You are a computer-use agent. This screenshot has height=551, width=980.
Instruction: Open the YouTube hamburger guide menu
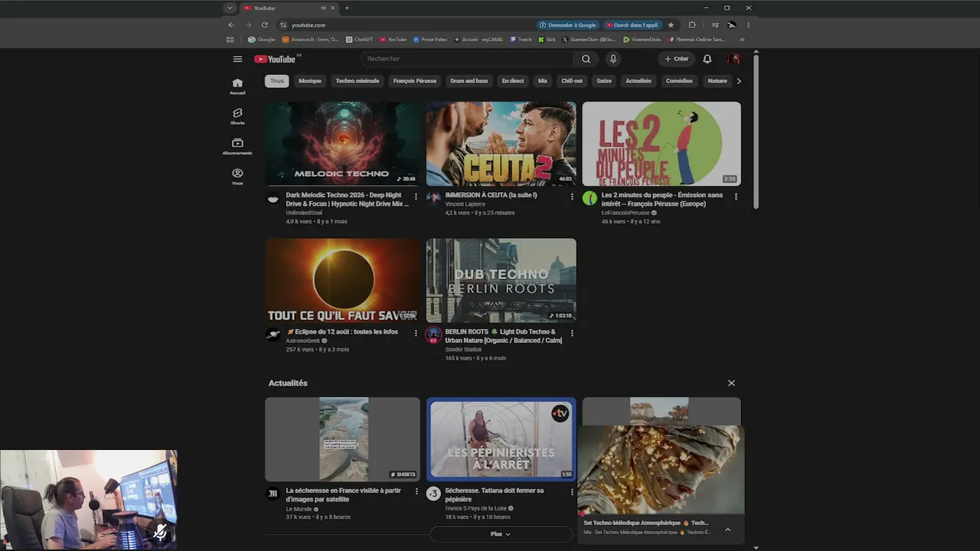click(x=237, y=59)
